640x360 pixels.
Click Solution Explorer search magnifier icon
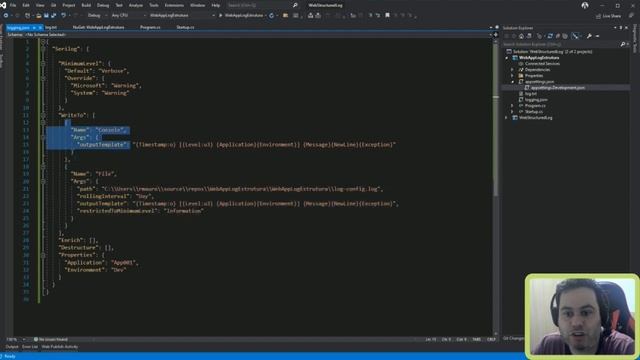[623, 44]
